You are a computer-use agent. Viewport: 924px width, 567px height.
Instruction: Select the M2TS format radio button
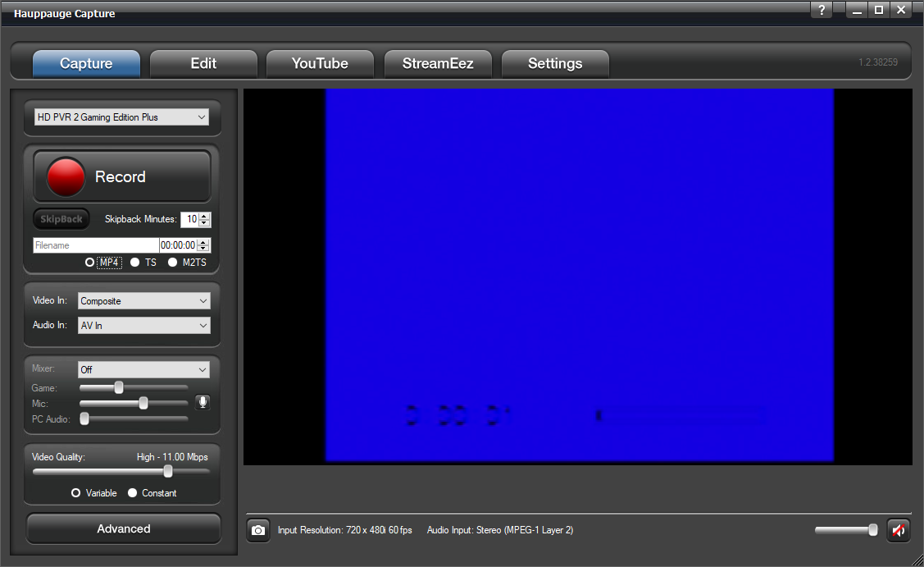pos(173,262)
